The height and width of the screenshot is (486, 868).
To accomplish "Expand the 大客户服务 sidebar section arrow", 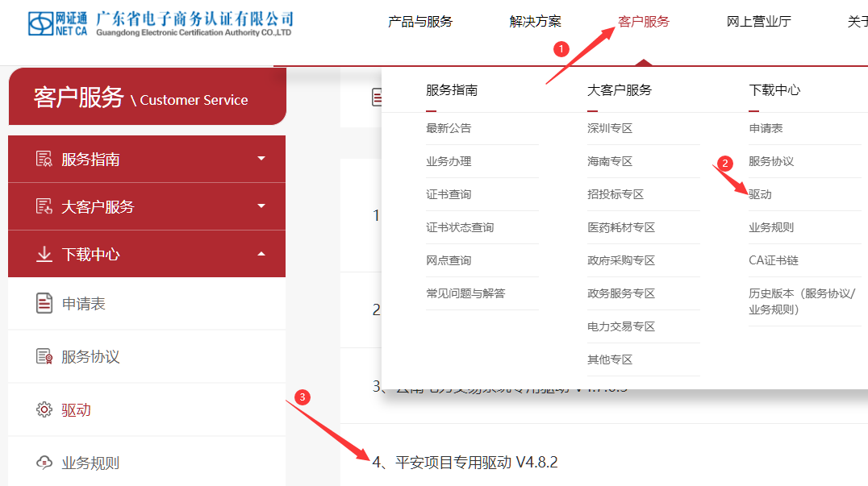I will [x=261, y=206].
